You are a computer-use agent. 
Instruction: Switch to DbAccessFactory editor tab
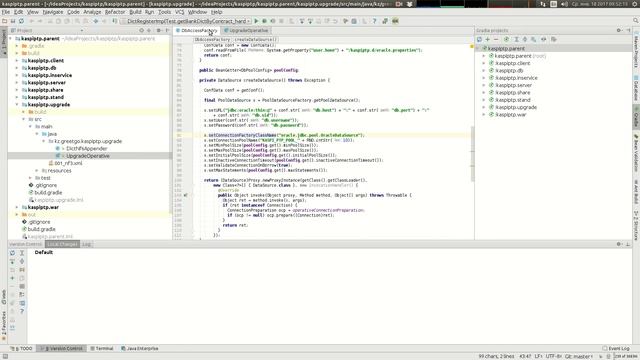[197, 30]
